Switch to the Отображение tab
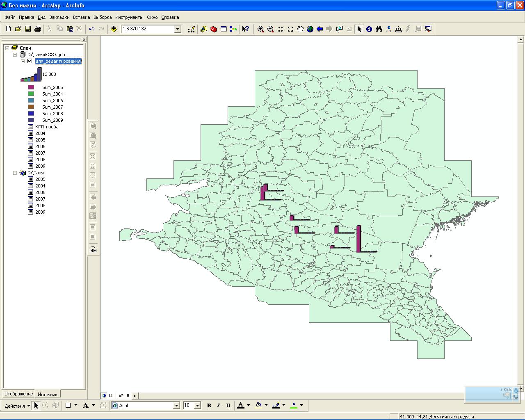The width and height of the screenshot is (525, 420). pos(18,394)
